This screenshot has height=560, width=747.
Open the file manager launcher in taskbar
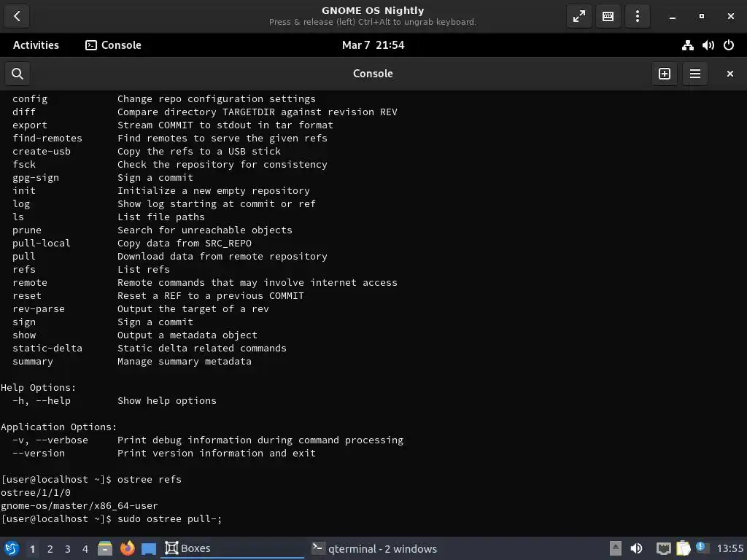click(105, 548)
